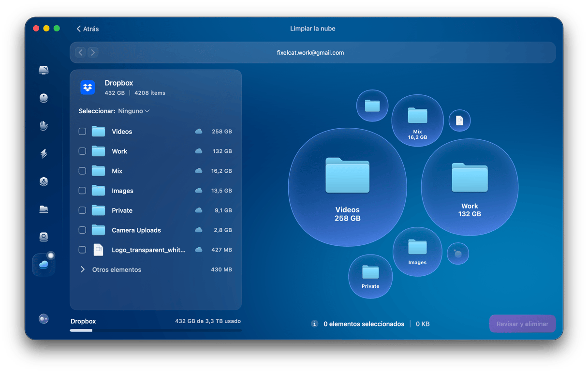Open the Seleccionar Ninguno dropdown
Screen dimensions: 588x373
133,111
